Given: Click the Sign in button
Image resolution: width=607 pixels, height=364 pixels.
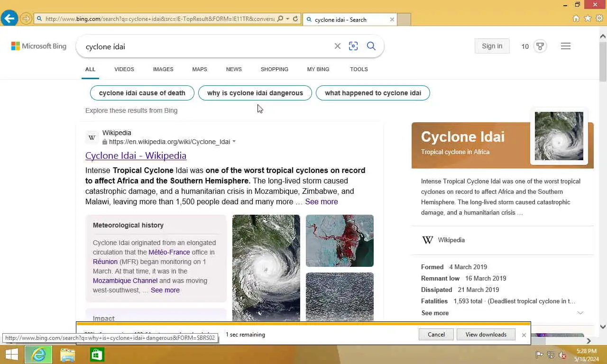Looking at the screenshot, I should click(492, 46).
